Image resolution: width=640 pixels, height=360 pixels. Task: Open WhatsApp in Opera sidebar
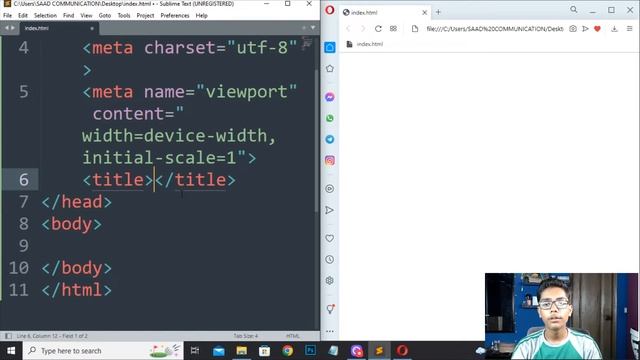click(x=330, y=118)
